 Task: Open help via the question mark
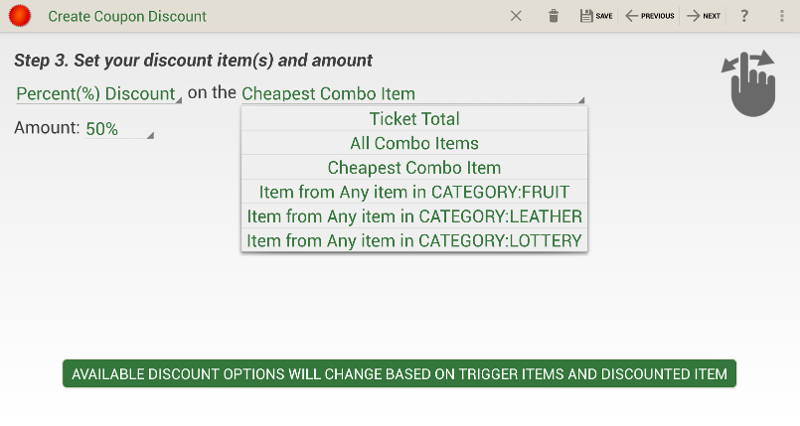click(x=744, y=16)
